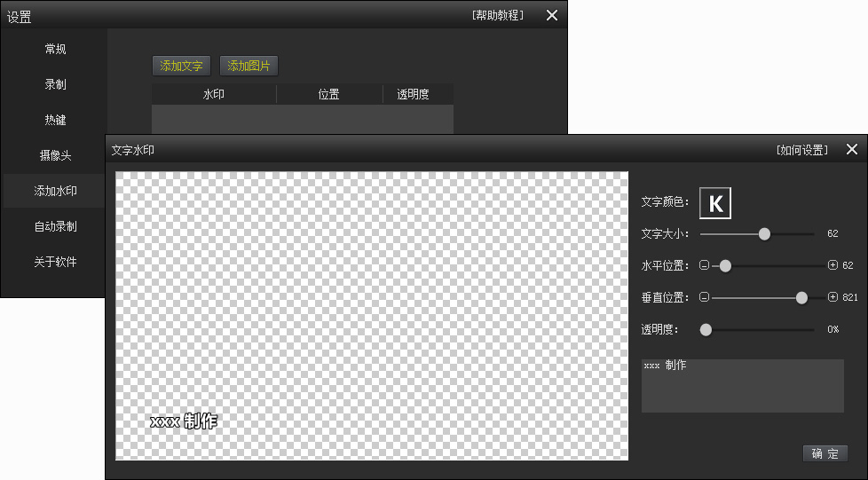Click the 文字大小 slider handle
This screenshot has width=868, height=480.
[x=764, y=234]
